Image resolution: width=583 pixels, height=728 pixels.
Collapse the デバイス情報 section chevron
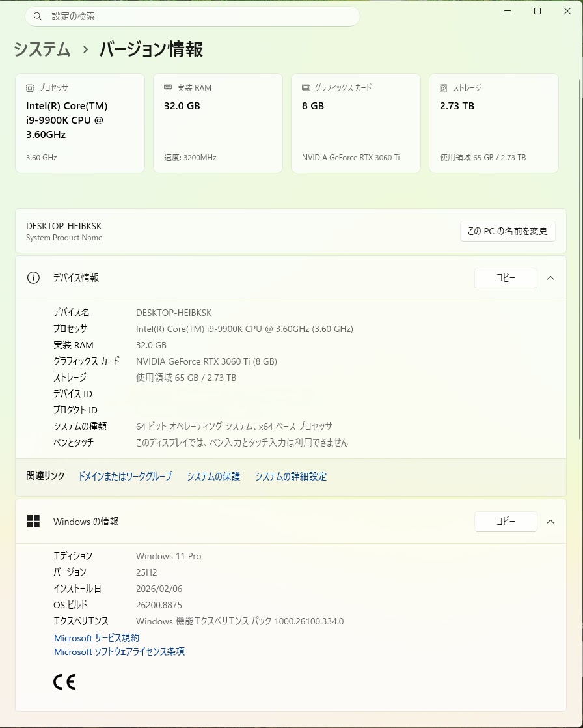(x=550, y=277)
